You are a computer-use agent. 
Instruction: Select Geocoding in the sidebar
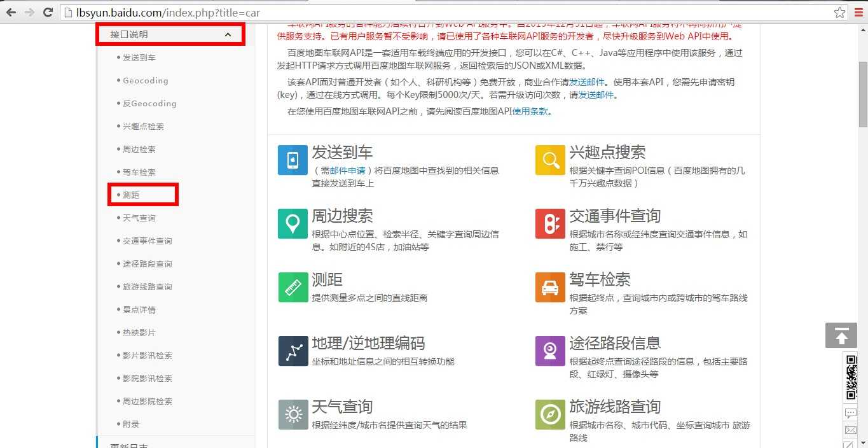click(145, 81)
